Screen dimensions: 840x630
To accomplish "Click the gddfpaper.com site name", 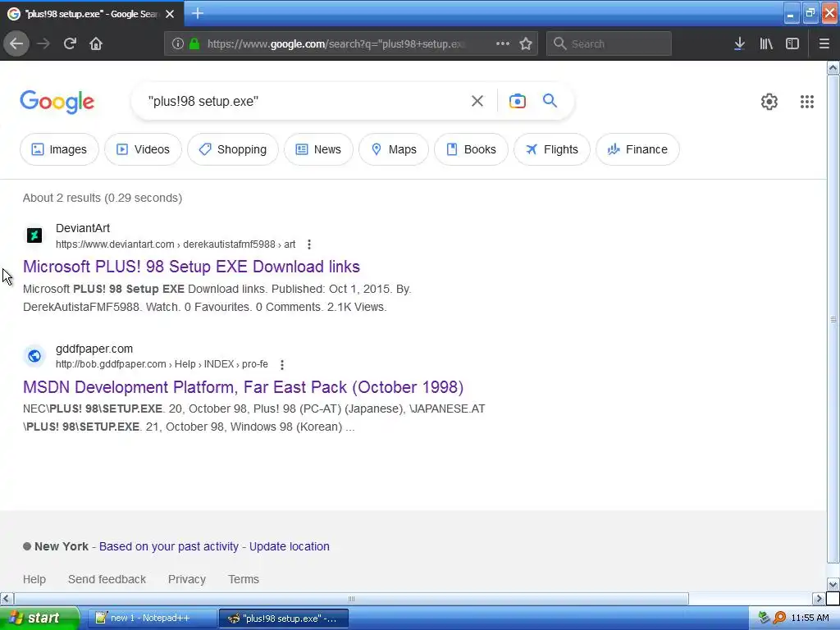I will point(94,349).
